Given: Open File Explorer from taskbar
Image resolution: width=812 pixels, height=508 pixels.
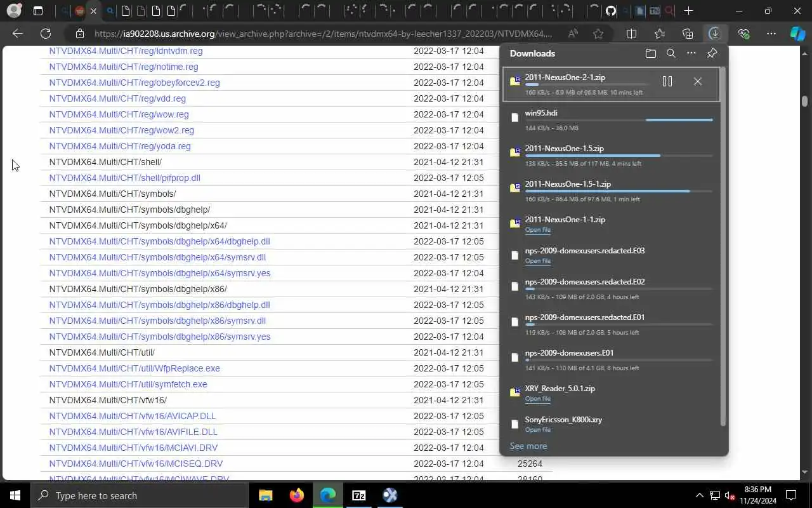Looking at the screenshot, I should [265, 495].
